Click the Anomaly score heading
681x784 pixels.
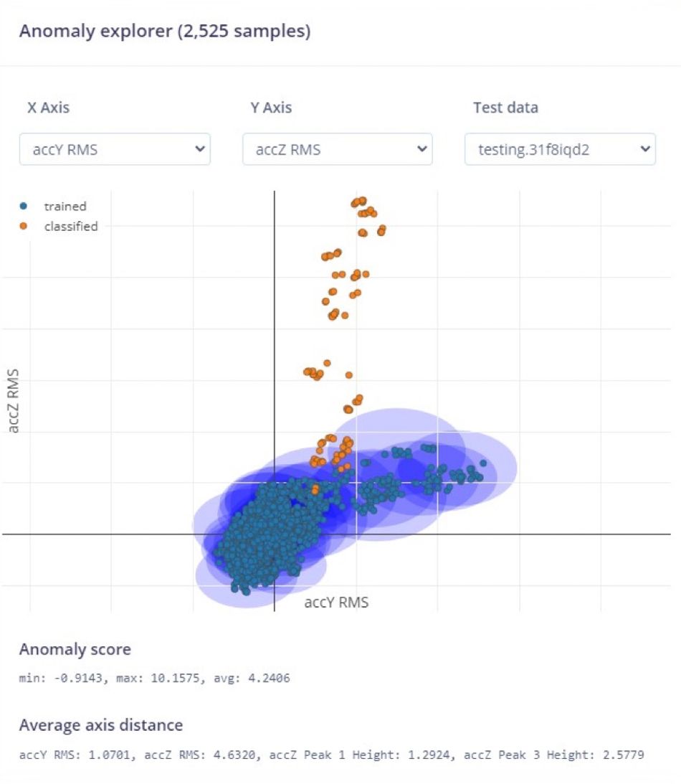(75, 649)
